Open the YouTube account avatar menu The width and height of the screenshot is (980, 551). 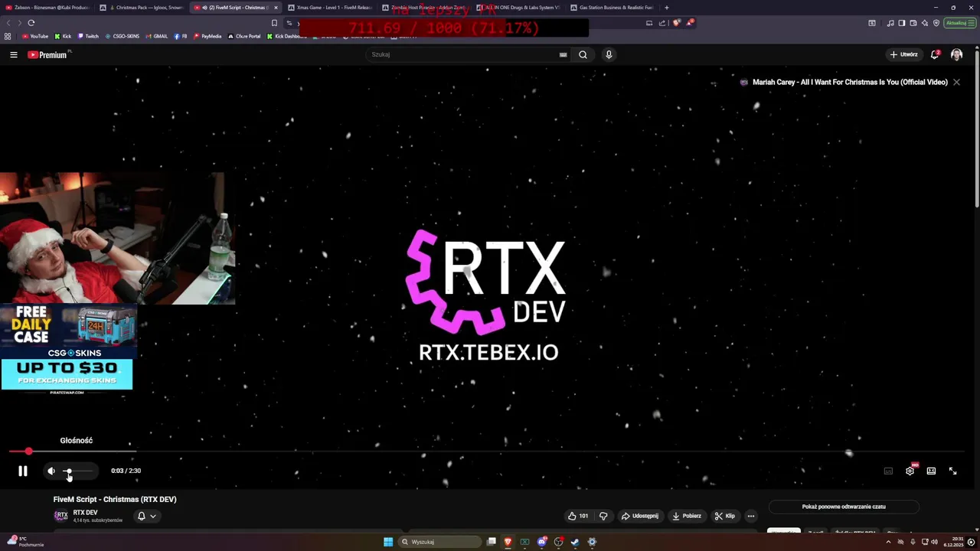[x=956, y=54]
